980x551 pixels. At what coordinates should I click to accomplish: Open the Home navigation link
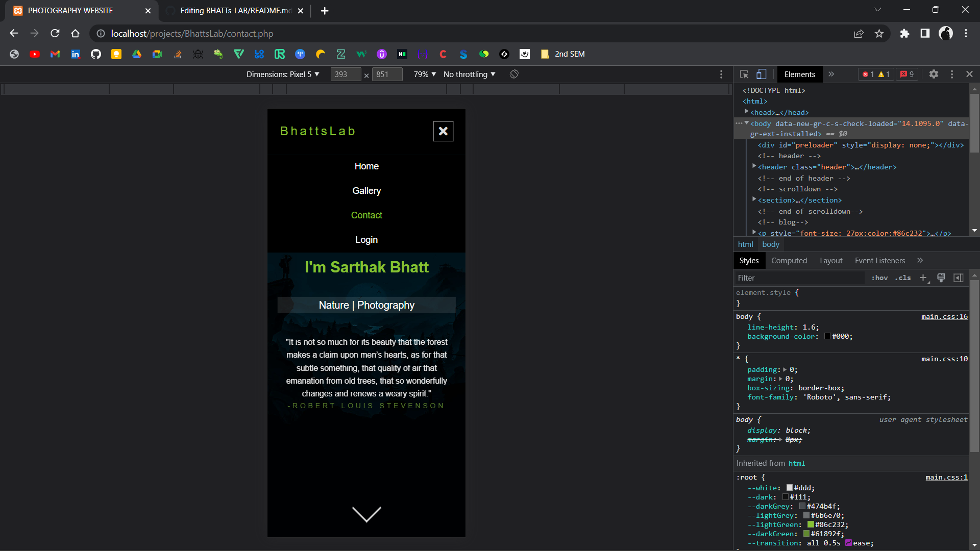366,166
